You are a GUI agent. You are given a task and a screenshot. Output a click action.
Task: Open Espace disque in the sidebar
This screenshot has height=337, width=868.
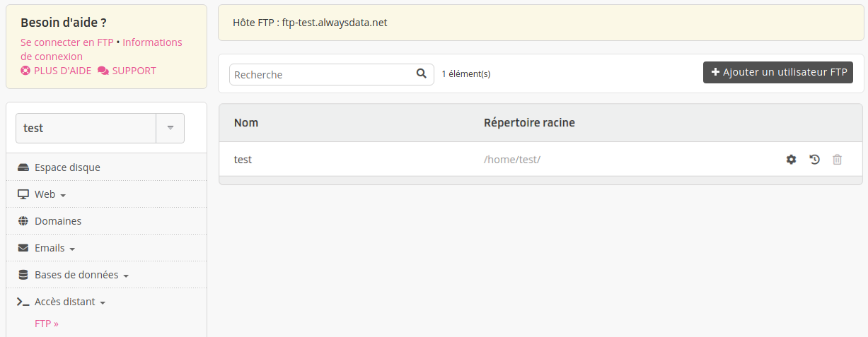point(67,167)
